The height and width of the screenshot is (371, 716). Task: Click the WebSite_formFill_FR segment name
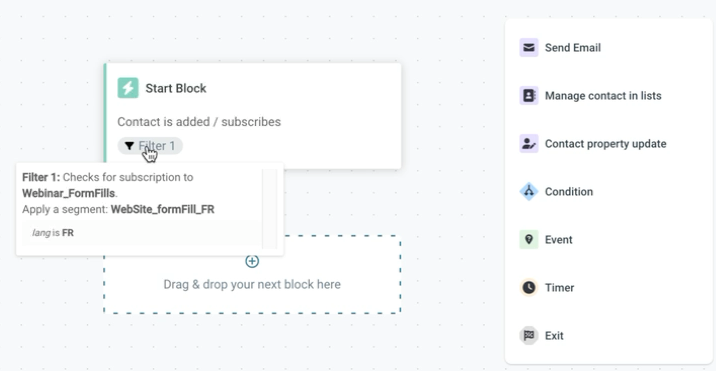pyautogui.click(x=163, y=209)
